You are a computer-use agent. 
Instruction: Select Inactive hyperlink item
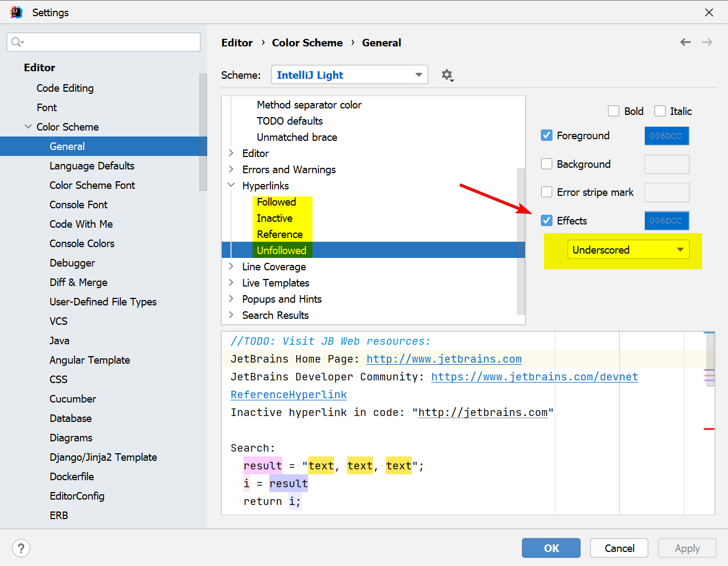275,218
